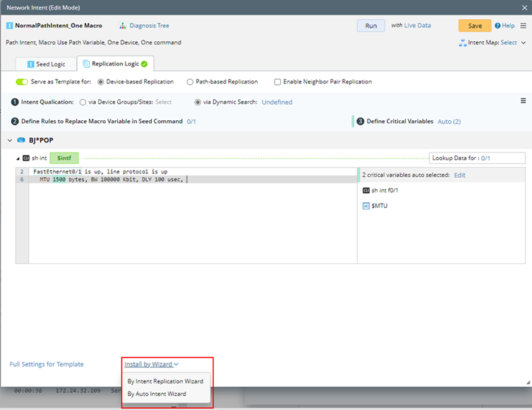Choose via Device Groups/Sites radio option
Image resolution: width=532 pixels, height=410 pixels.
click(x=83, y=102)
